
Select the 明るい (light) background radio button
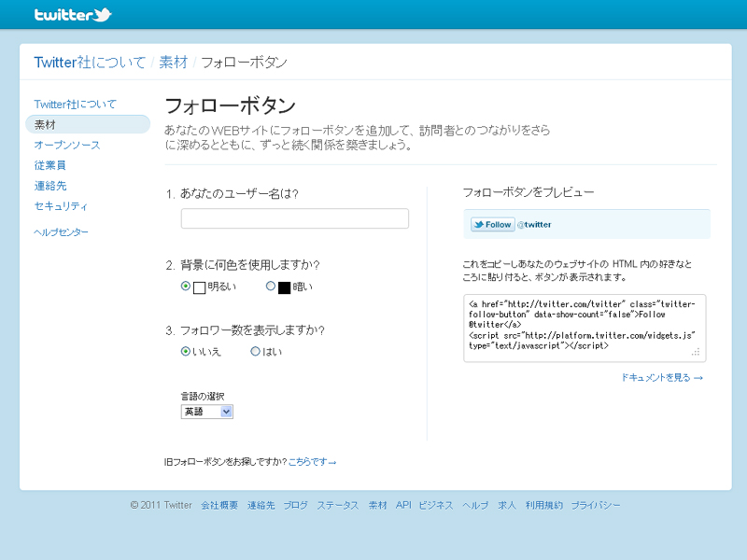tap(186, 287)
